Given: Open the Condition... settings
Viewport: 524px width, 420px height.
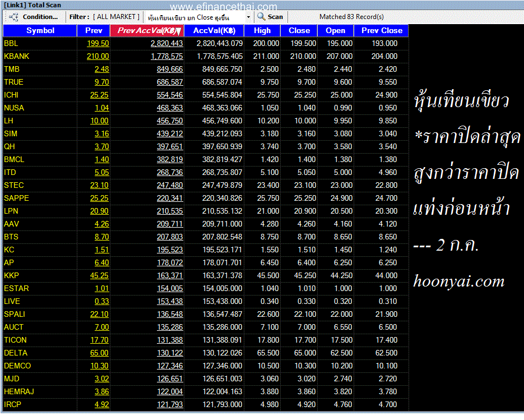Looking at the screenshot, I should (40, 17).
